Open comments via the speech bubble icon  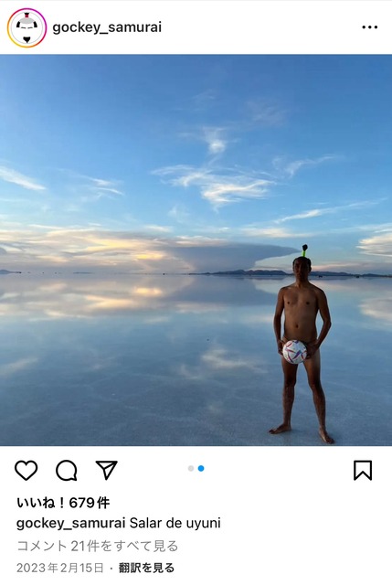(67, 470)
